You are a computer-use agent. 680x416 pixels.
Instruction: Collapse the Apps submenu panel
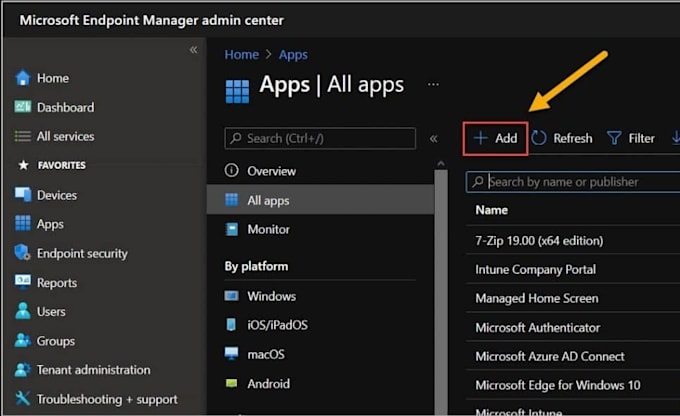coord(434,138)
